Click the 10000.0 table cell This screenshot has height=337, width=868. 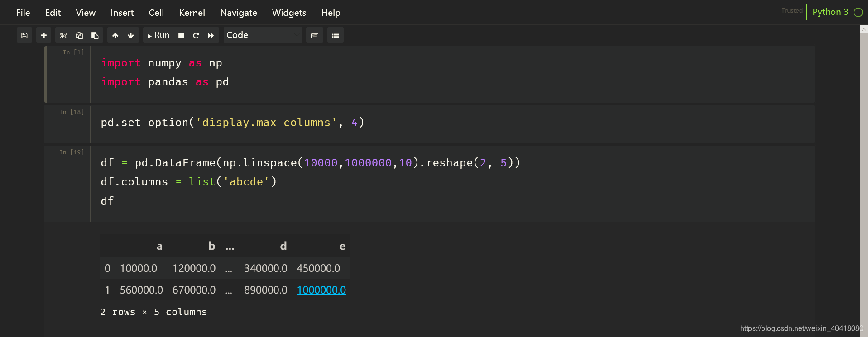tap(139, 268)
